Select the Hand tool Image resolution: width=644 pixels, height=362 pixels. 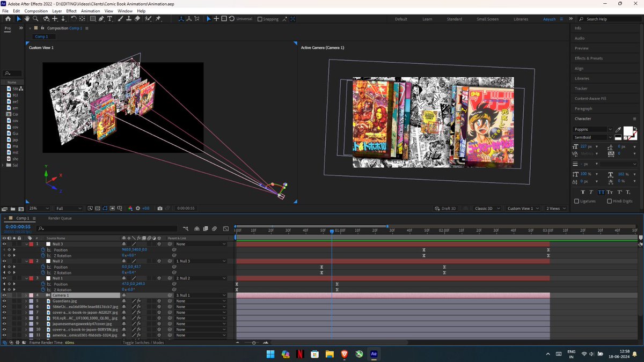coord(27,19)
